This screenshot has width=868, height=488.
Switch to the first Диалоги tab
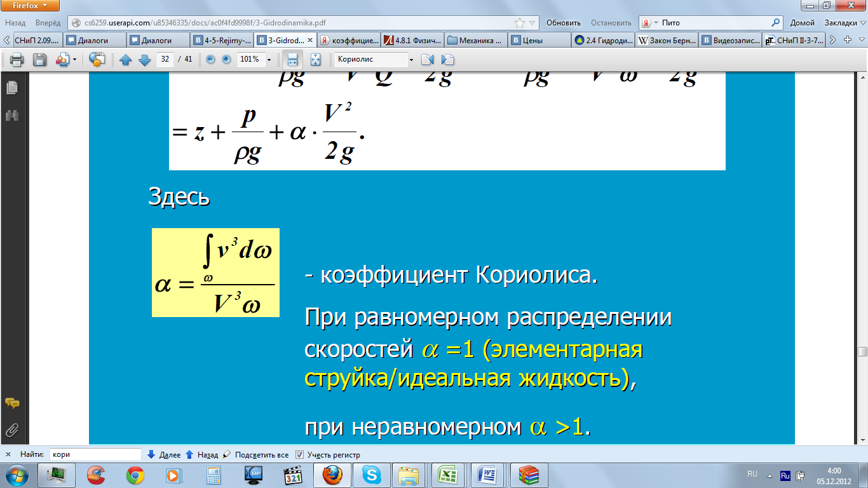coord(94,40)
